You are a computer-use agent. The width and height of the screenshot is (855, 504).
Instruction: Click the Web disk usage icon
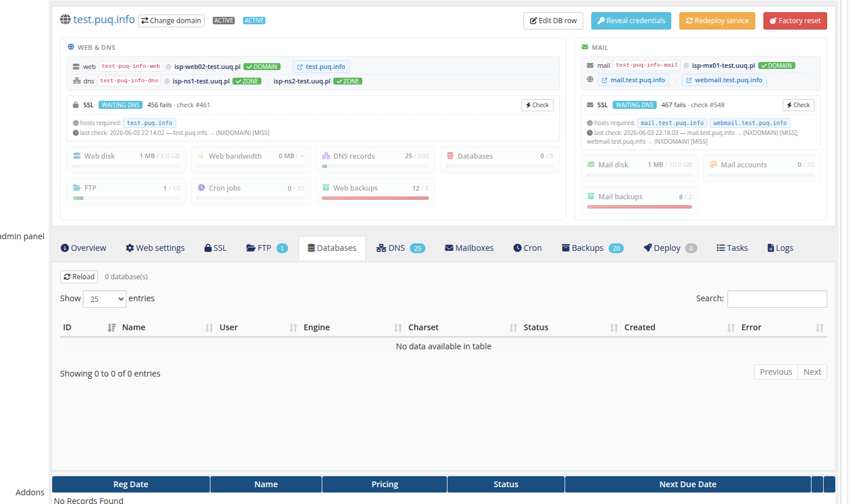point(77,156)
